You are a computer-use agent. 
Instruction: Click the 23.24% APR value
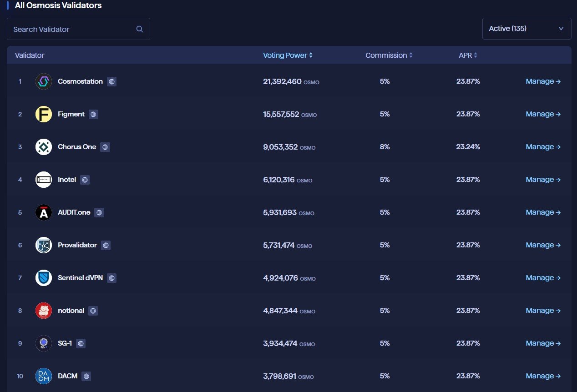(x=468, y=147)
